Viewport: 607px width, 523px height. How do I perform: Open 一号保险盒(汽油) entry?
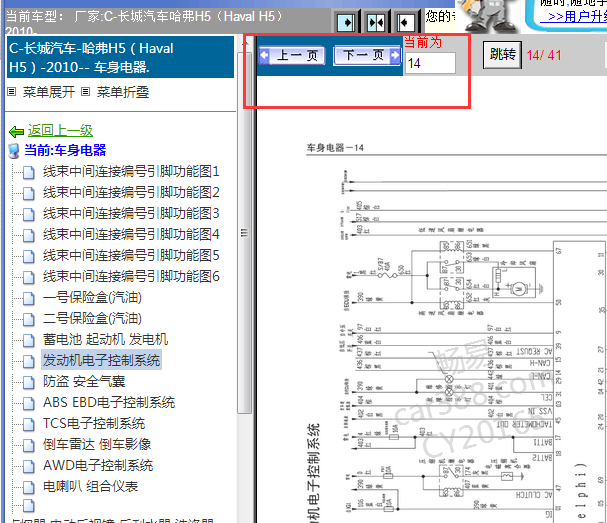click(92, 297)
